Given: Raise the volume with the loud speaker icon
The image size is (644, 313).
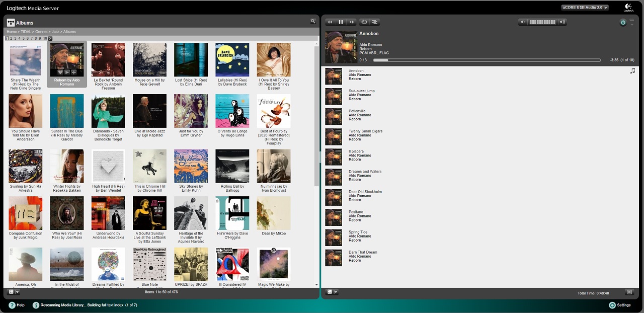Looking at the screenshot, I should point(562,22).
